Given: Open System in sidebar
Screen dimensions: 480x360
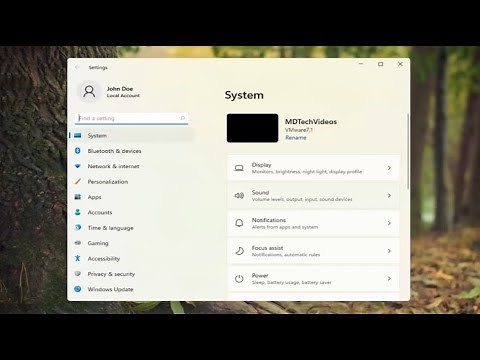Looking at the screenshot, I should tap(131, 136).
